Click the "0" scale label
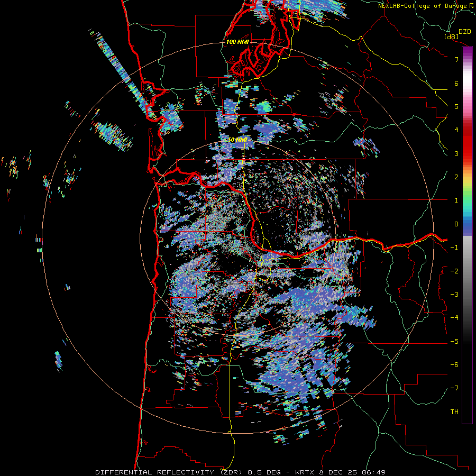This screenshot has width=476, height=476. [456, 224]
